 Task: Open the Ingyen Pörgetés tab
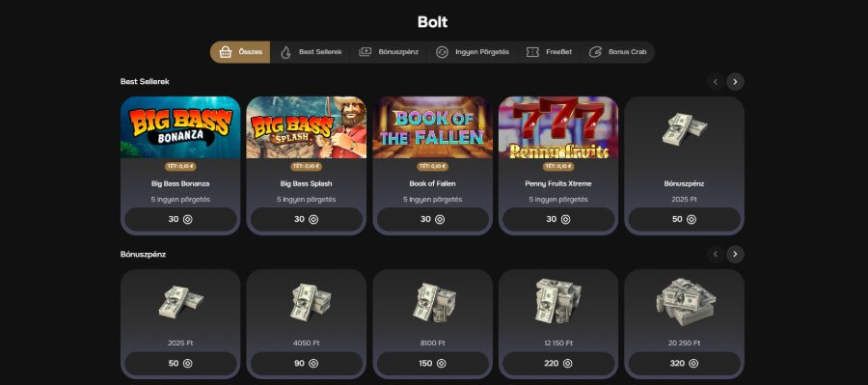(473, 52)
